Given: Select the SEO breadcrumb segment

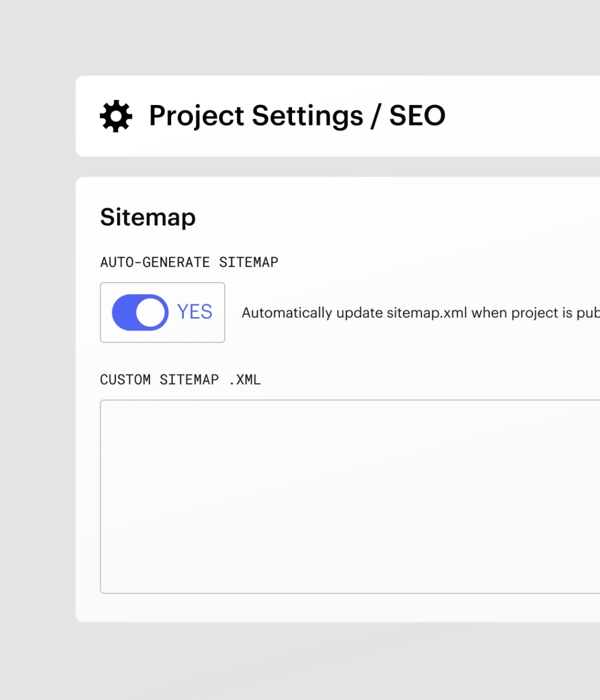Looking at the screenshot, I should tap(417, 116).
